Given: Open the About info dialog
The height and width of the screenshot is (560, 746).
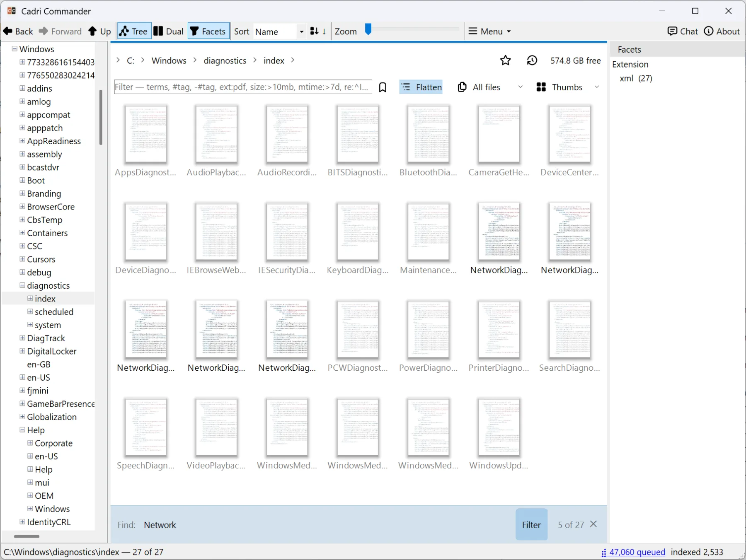Looking at the screenshot, I should click(x=722, y=31).
